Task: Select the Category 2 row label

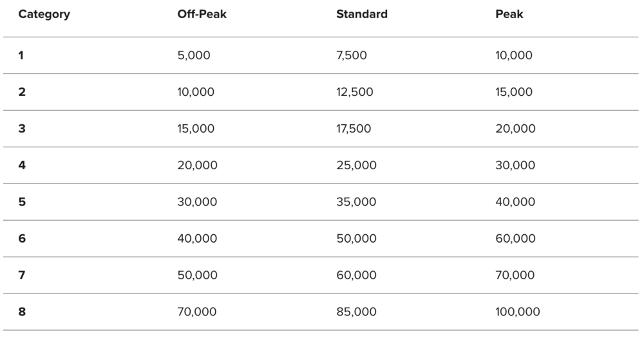Action: pyautogui.click(x=22, y=92)
